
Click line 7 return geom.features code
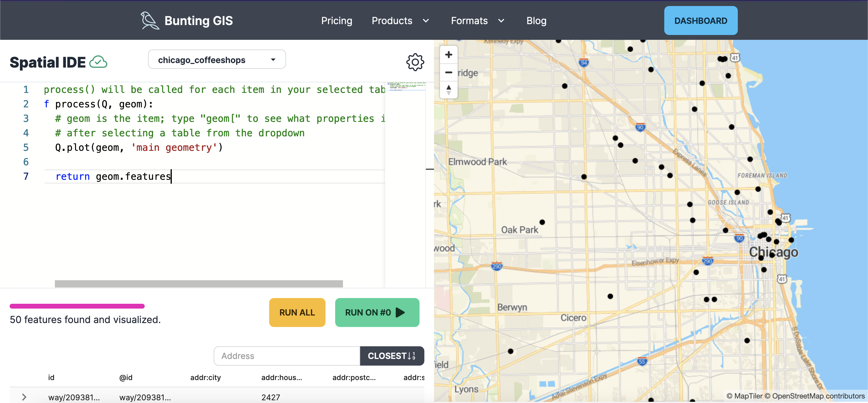[114, 176]
